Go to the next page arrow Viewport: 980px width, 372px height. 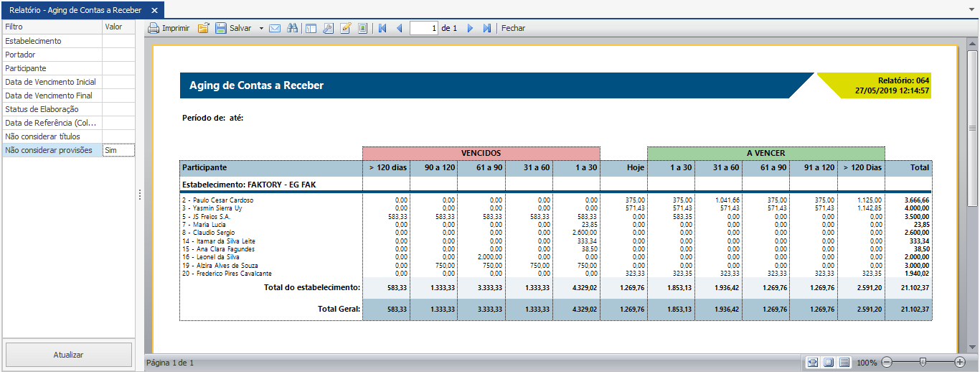click(471, 28)
